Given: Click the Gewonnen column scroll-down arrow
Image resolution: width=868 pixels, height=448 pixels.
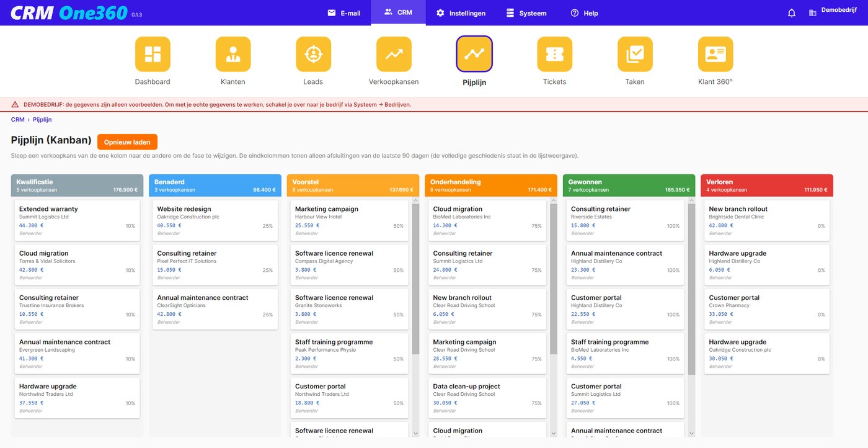Looking at the screenshot, I should (x=691, y=432).
